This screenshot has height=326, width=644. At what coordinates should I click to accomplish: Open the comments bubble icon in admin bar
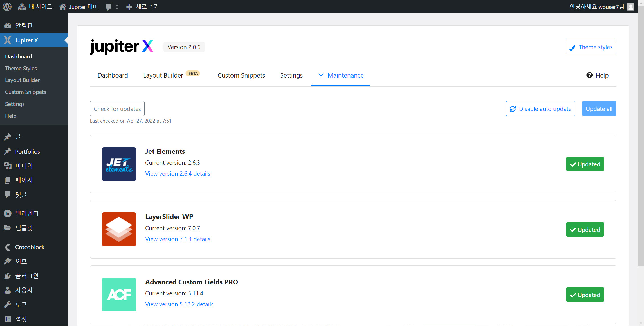(109, 7)
